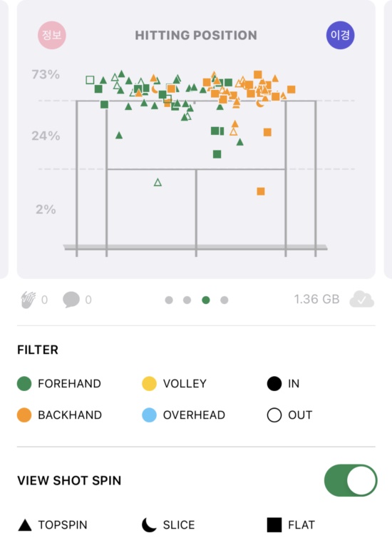The width and height of the screenshot is (392, 553).
Task: Go to the second page dot
Action: [187, 300]
